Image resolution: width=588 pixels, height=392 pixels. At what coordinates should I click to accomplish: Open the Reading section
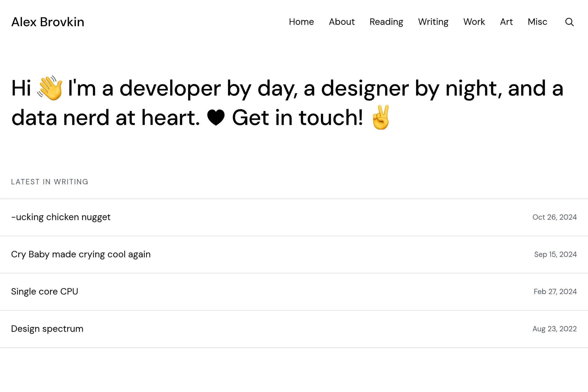pyautogui.click(x=386, y=22)
